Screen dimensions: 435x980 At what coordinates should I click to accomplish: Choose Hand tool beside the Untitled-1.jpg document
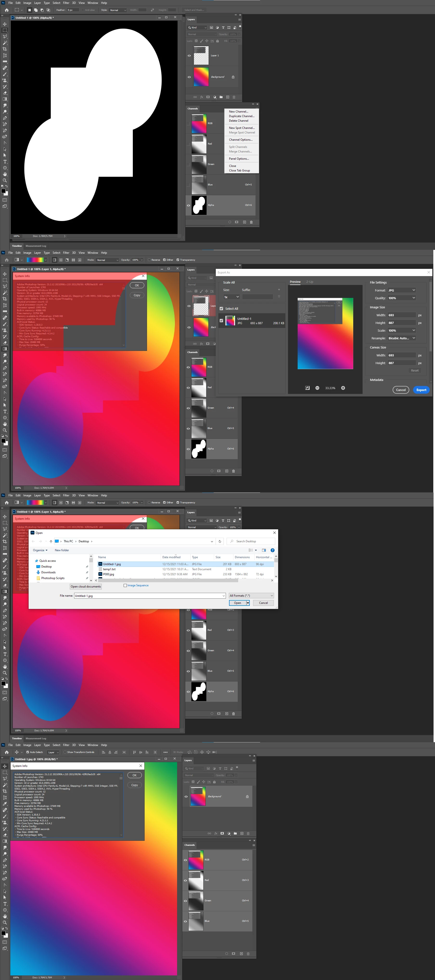pos(5,916)
